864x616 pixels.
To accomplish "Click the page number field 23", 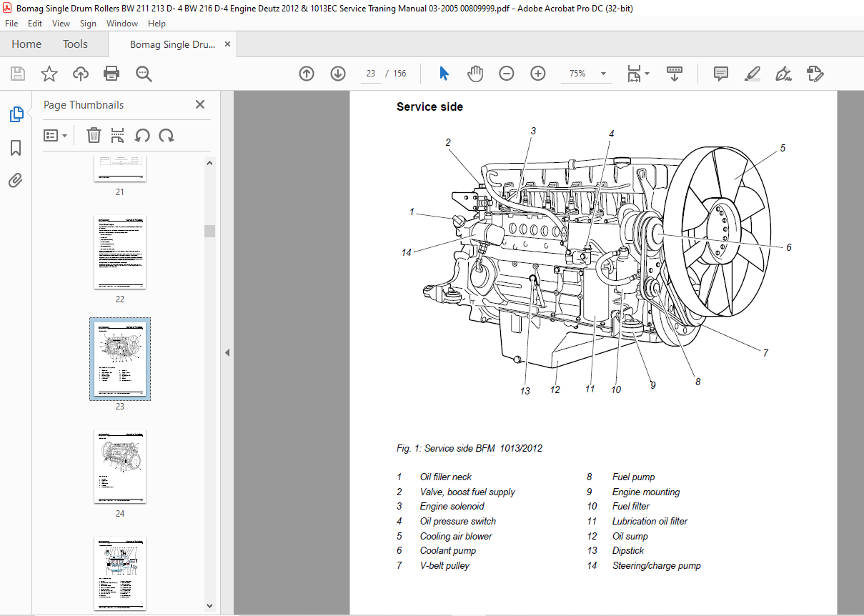I will pyautogui.click(x=371, y=74).
